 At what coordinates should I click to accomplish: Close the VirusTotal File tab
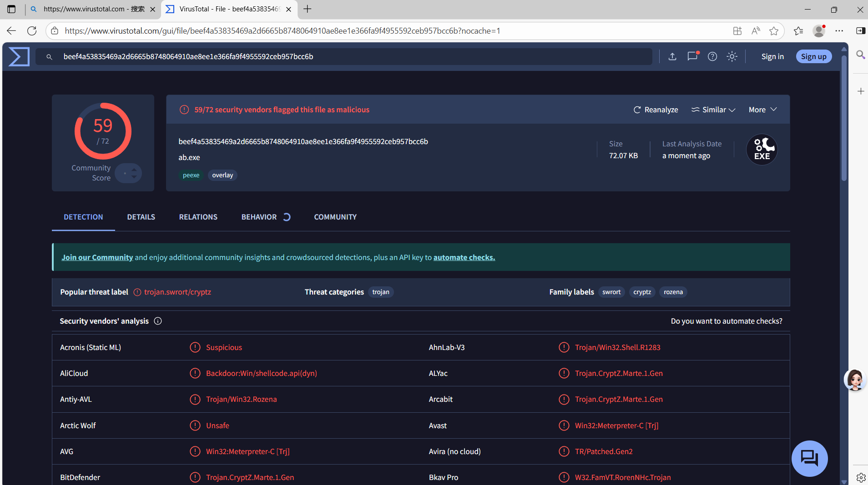click(288, 9)
